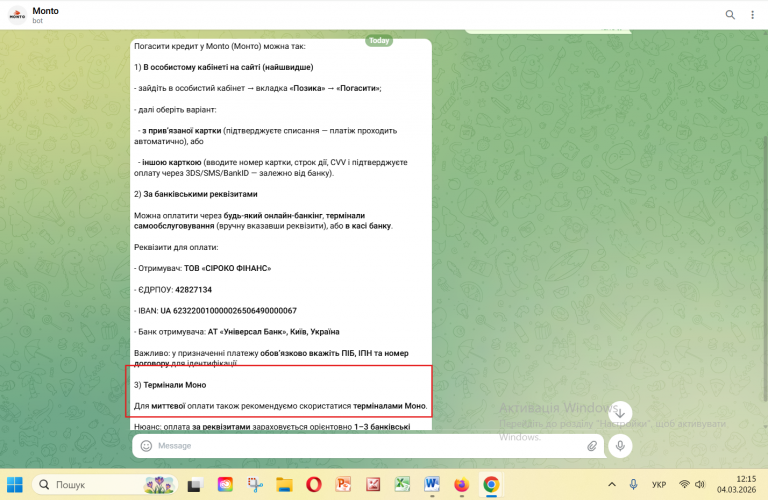Jump to latest message with down arrow
Viewport: 768px width, 500px height.
point(621,413)
